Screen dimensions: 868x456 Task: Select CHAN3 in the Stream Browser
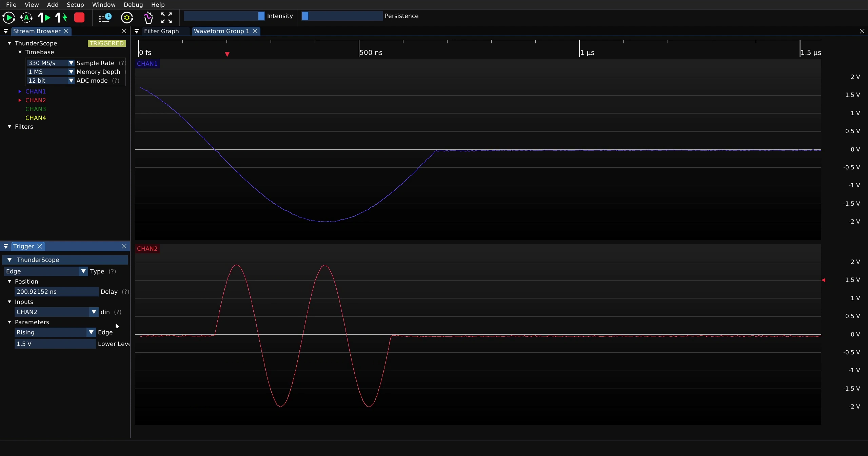36,109
